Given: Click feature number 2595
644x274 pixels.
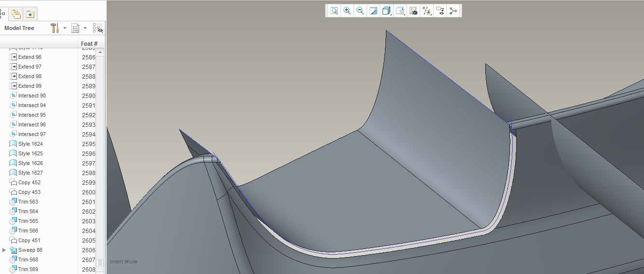Looking at the screenshot, I should pyautogui.click(x=89, y=144).
